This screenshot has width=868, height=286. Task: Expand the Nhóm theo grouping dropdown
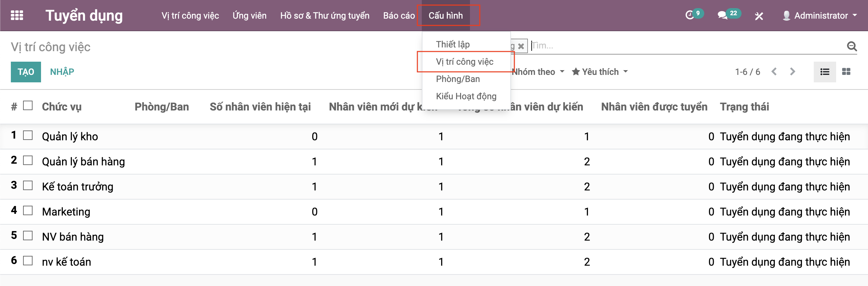click(538, 72)
